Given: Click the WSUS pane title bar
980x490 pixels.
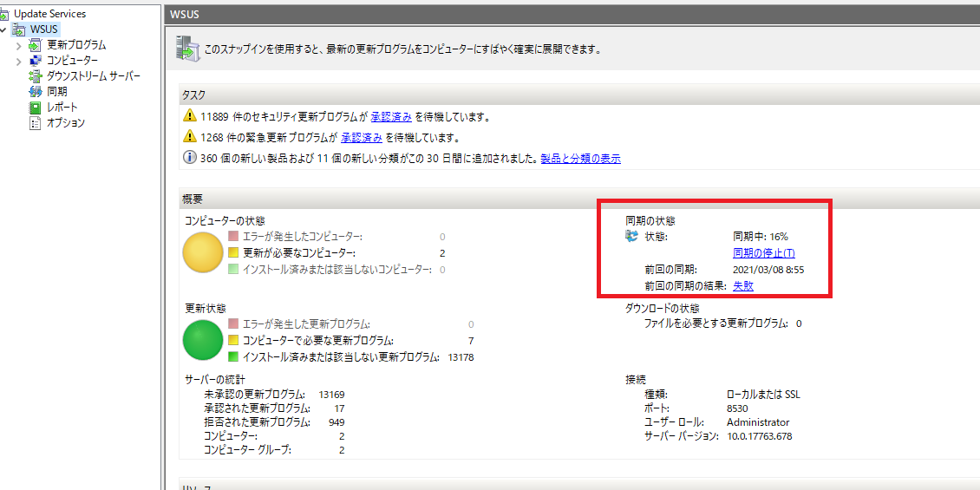Looking at the screenshot, I should click(572, 15).
